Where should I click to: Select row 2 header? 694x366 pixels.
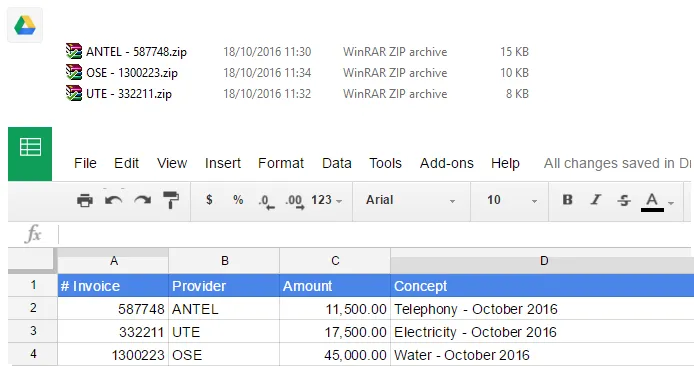pyautogui.click(x=33, y=308)
